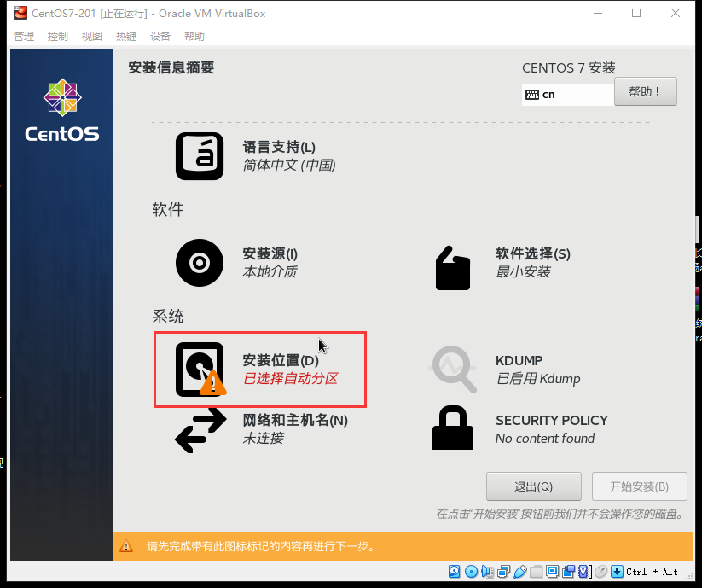Select the SECURITY POLICY label
This screenshot has width=702, height=588.
(x=552, y=420)
